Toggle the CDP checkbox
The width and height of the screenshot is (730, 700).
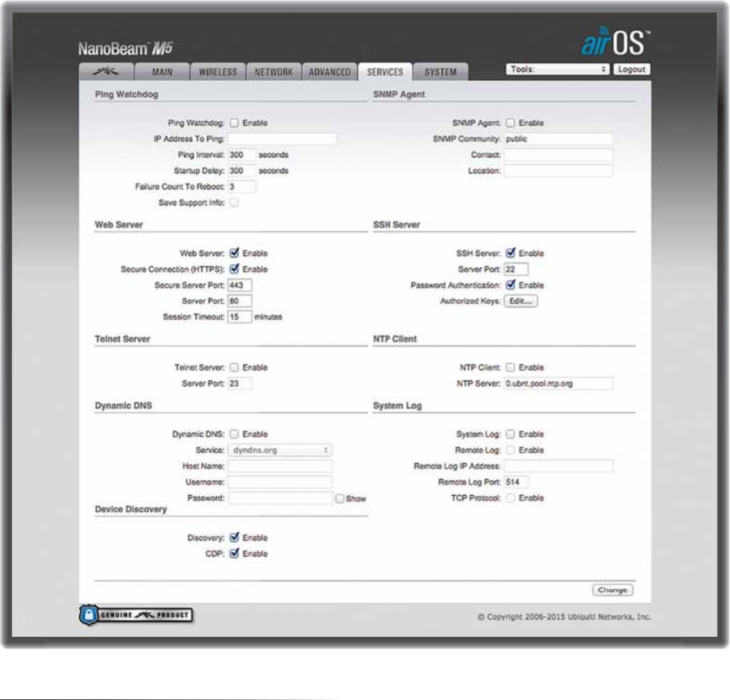coord(234,553)
